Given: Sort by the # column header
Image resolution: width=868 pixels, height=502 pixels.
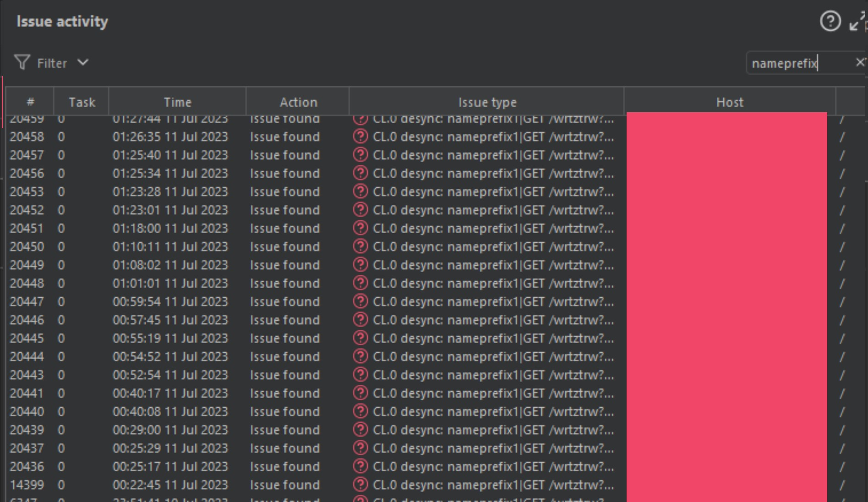Looking at the screenshot, I should (x=30, y=102).
